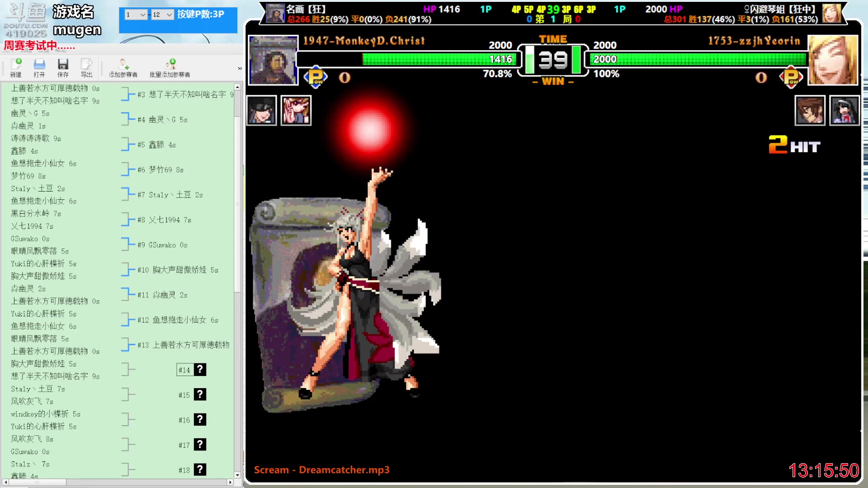This screenshot has height=488, width=868.
Task: Select bracket entry #3 想了半天不知叫啥名字
Action: [x=185, y=94]
